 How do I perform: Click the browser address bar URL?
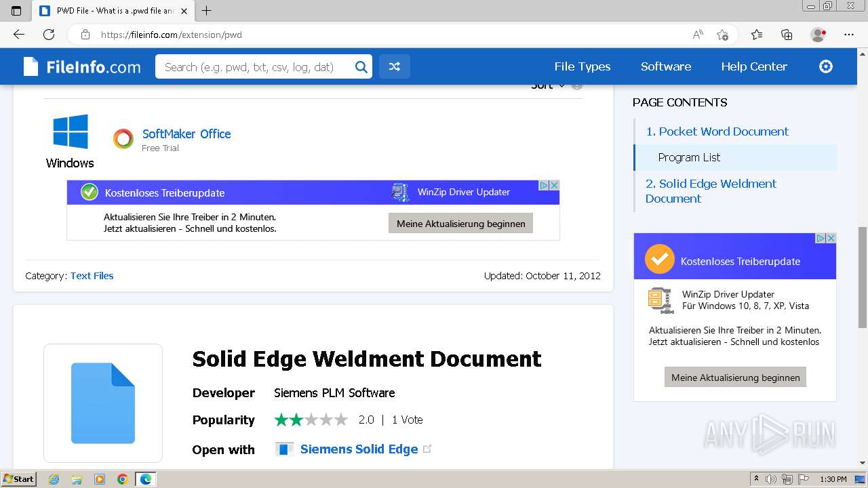(x=172, y=35)
